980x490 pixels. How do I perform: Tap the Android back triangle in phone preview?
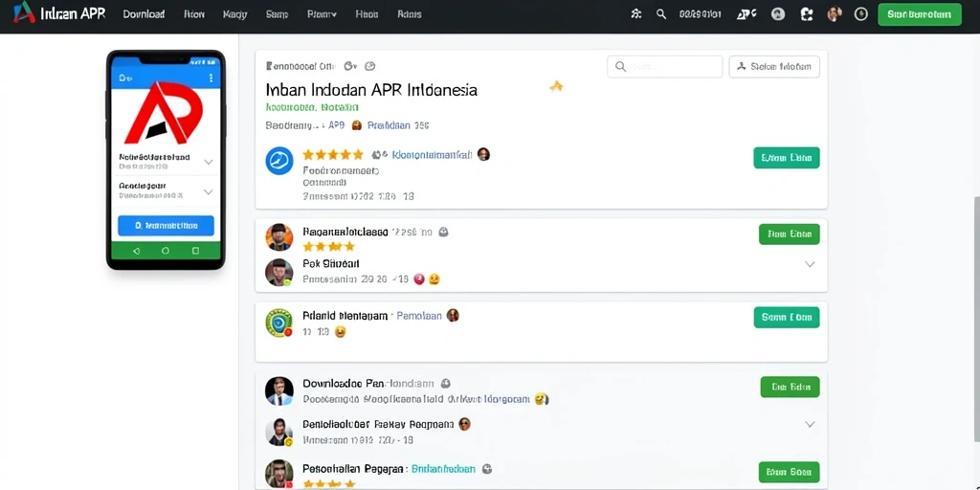tap(136, 251)
